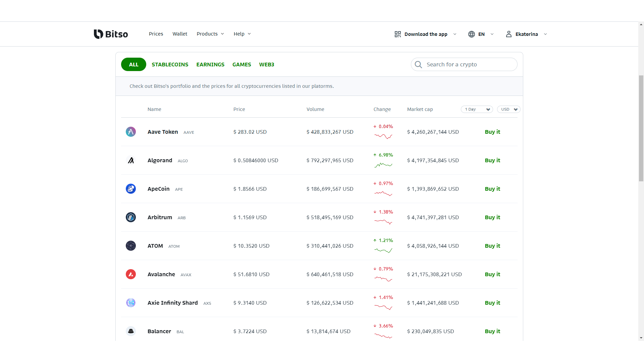Click the $ 10.3520 USD price
Screen dimensions: 644x362
[251, 246]
